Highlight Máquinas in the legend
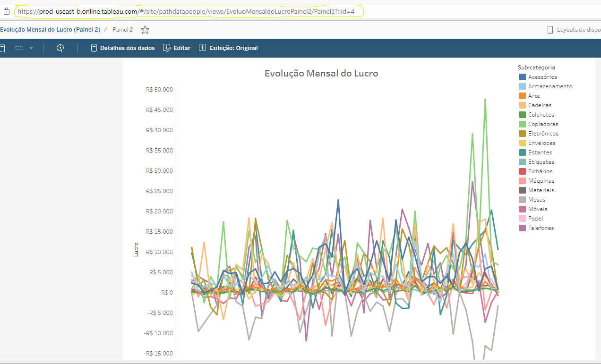601x364 pixels. [x=541, y=180]
